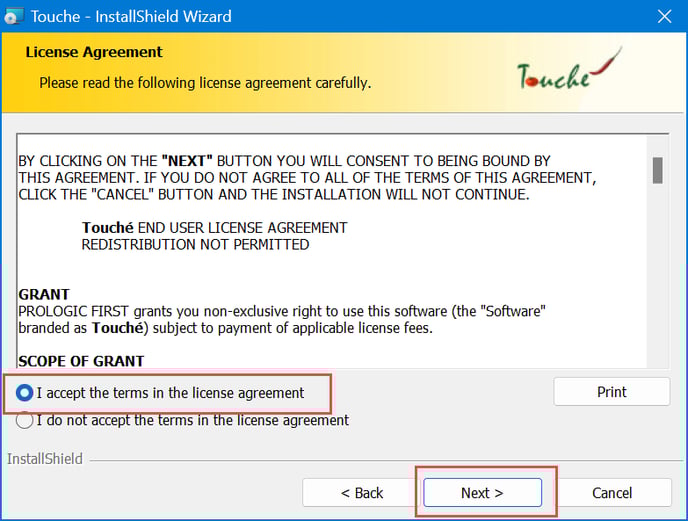Go back with the "< Back" button
688x521 pixels.
tap(361, 493)
